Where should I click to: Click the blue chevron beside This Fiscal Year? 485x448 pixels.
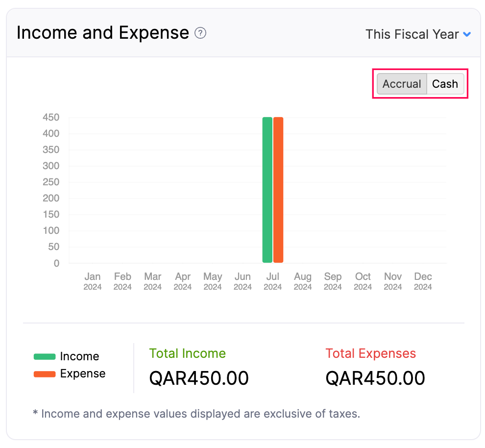pyautogui.click(x=467, y=34)
